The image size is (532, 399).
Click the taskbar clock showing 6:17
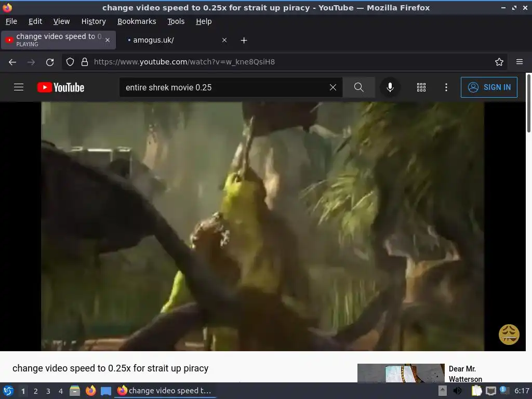pos(522,391)
